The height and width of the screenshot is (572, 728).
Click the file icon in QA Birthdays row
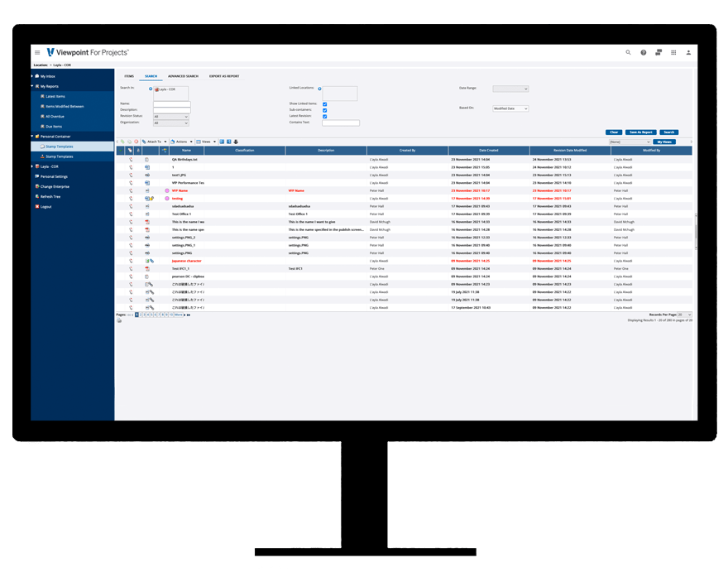(146, 160)
